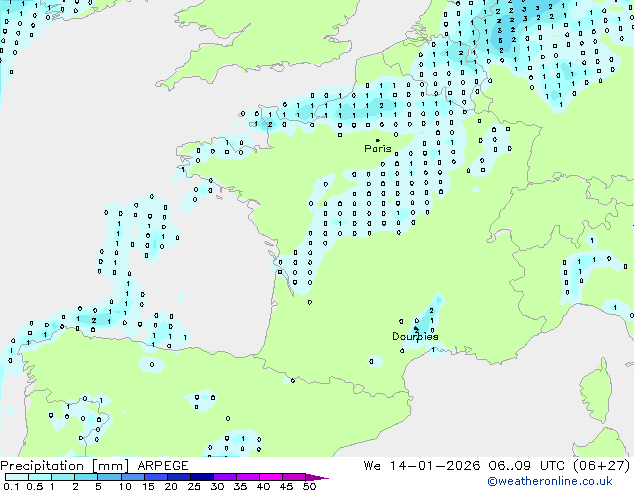634x490 pixels.
Task: Click the Paris city label
Action: click(x=378, y=149)
